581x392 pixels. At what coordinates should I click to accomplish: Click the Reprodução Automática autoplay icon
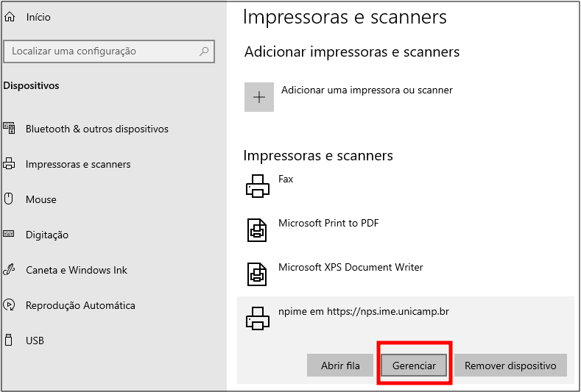click(x=9, y=304)
